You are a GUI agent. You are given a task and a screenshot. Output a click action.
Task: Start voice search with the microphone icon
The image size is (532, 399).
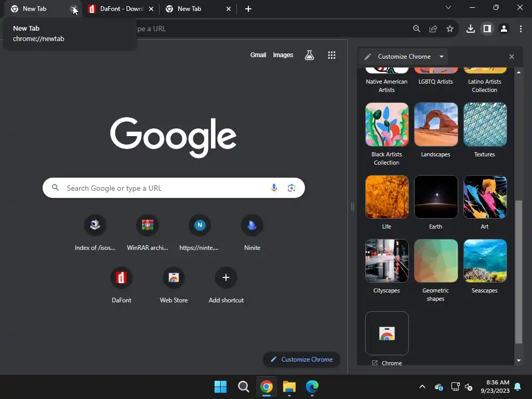tap(274, 188)
